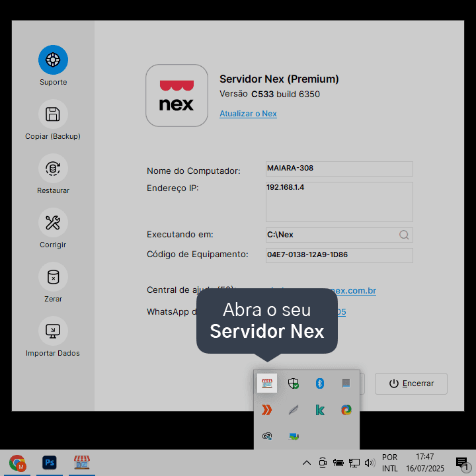Open the Bluetooth tray icon
Viewport: 476px width, 476px height.
coord(320,383)
